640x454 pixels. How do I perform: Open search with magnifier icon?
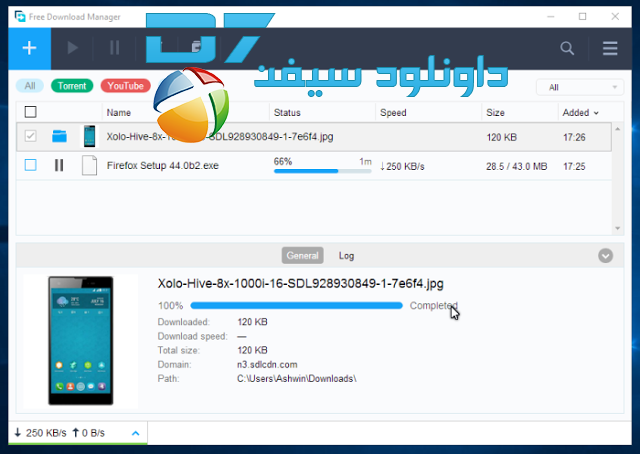pos(567,48)
